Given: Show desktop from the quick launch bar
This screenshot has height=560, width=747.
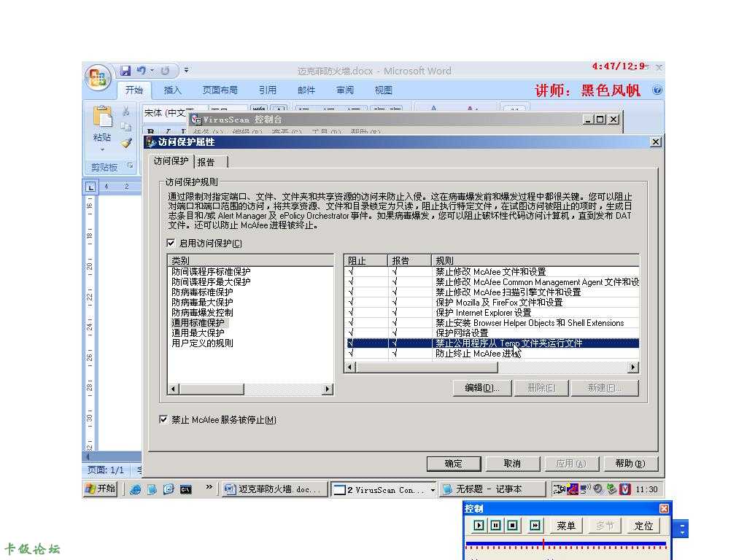Looking at the screenshot, I should (152, 489).
